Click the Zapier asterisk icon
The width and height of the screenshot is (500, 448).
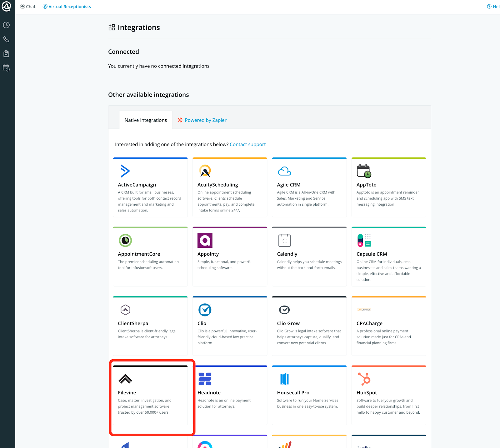point(180,120)
